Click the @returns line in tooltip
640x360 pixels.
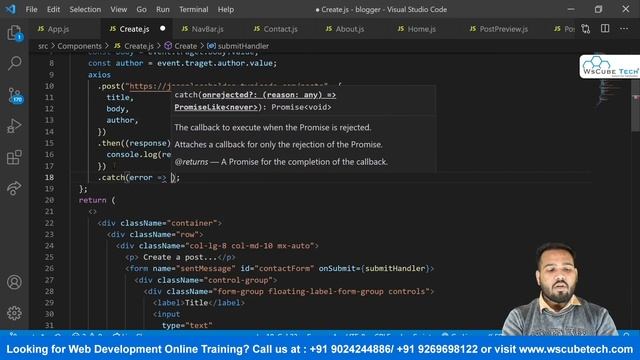pos(281,162)
